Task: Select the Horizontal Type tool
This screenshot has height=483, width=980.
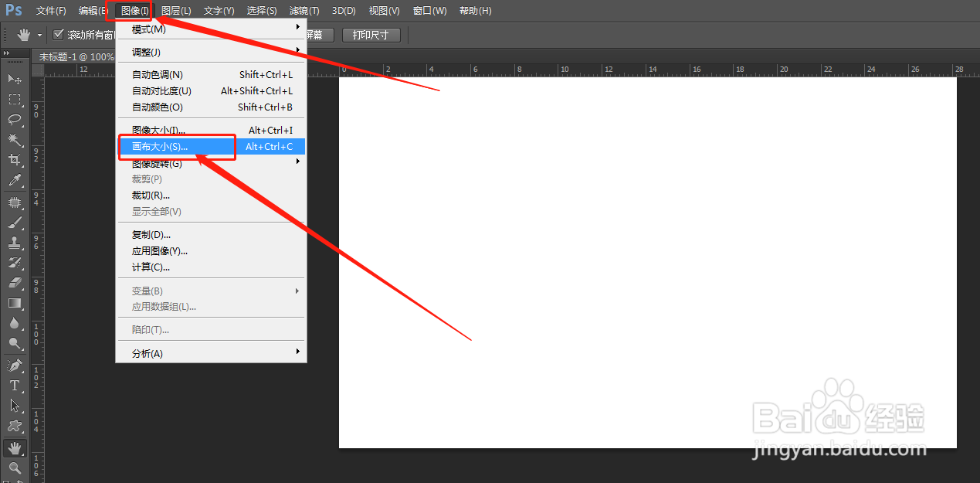Action: 15,386
